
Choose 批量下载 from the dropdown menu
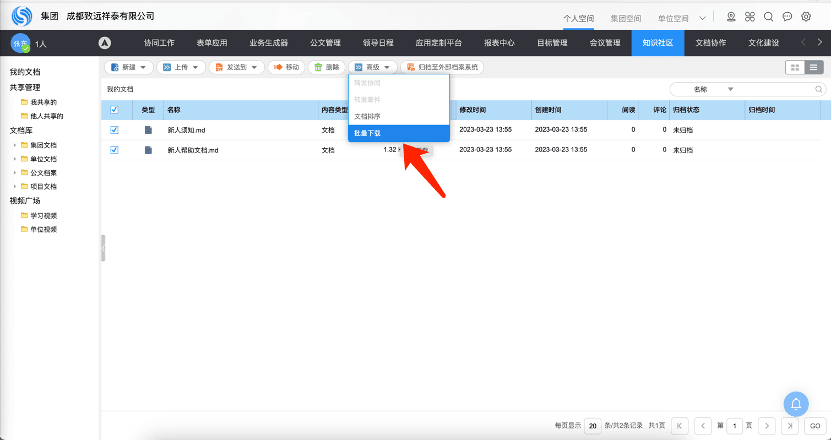tap(399, 133)
